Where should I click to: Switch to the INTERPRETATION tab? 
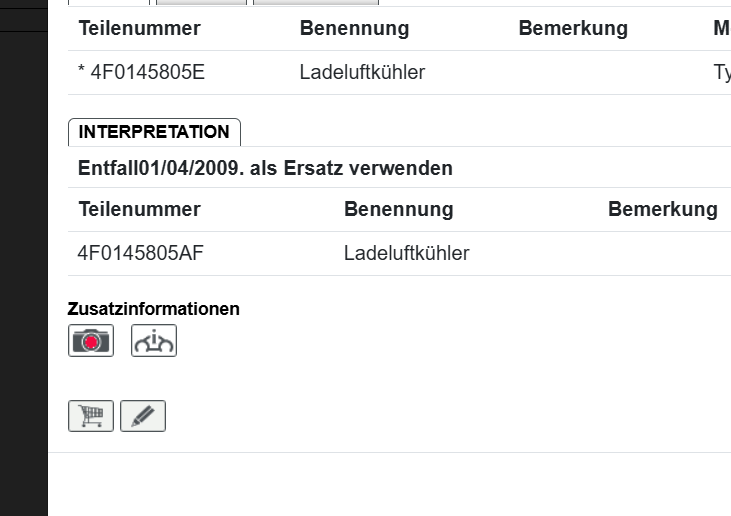click(154, 132)
